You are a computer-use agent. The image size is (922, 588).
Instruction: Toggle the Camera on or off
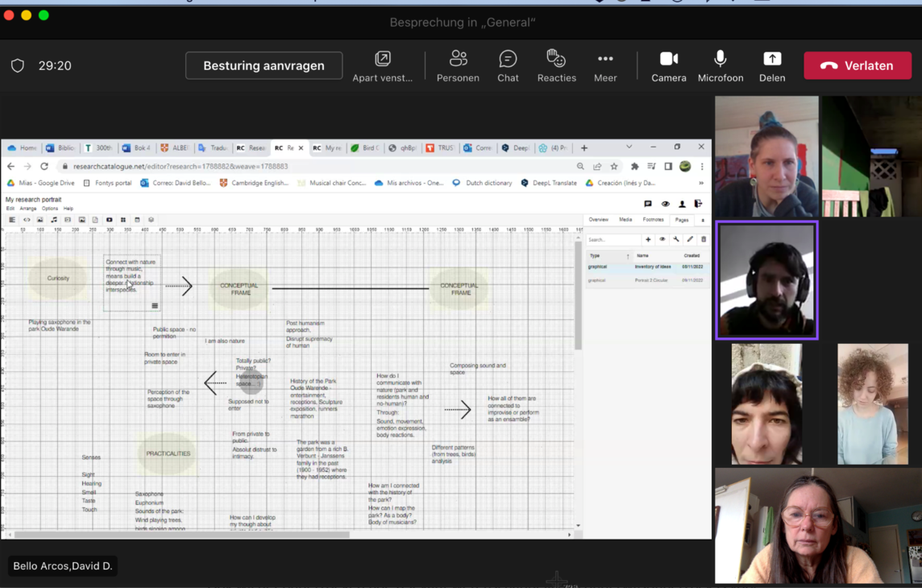point(668,66)
